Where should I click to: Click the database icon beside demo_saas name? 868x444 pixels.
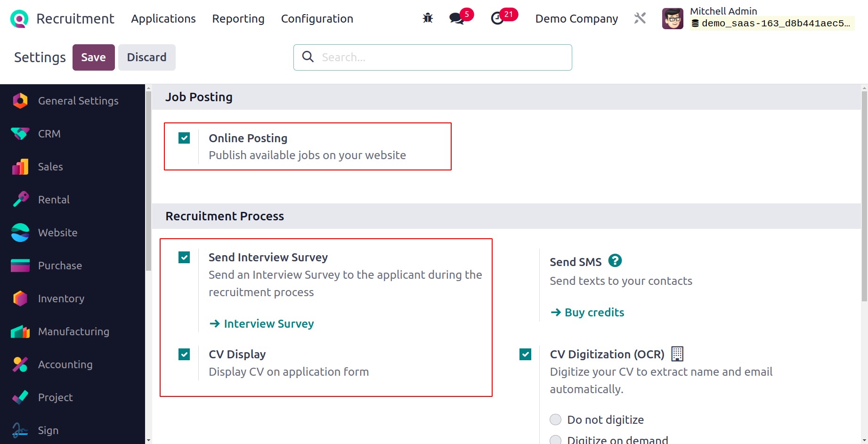[x=695, y=24]
